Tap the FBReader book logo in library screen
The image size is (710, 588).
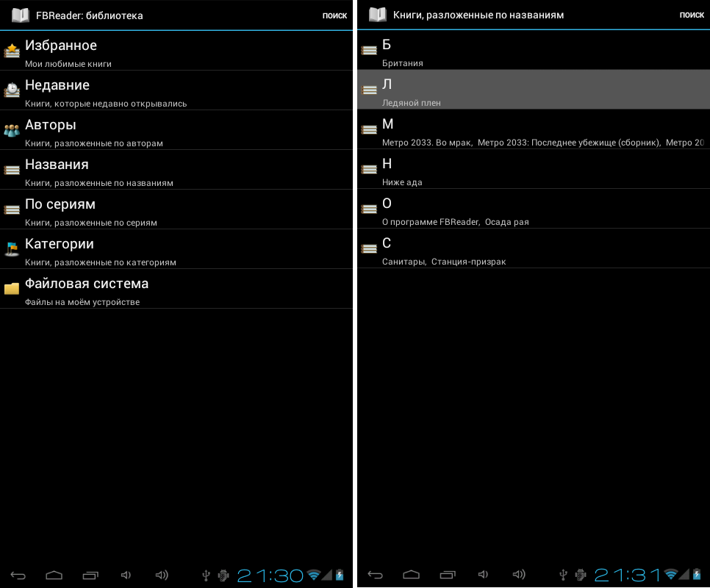click(20, 15)
